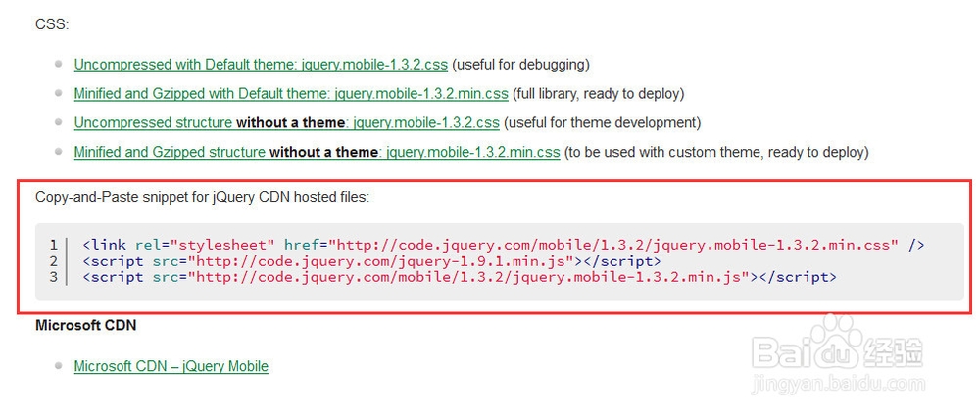Click '(useful for debugging)' note text
This screenshot has height=417, width=980.
tap(520, 65)
